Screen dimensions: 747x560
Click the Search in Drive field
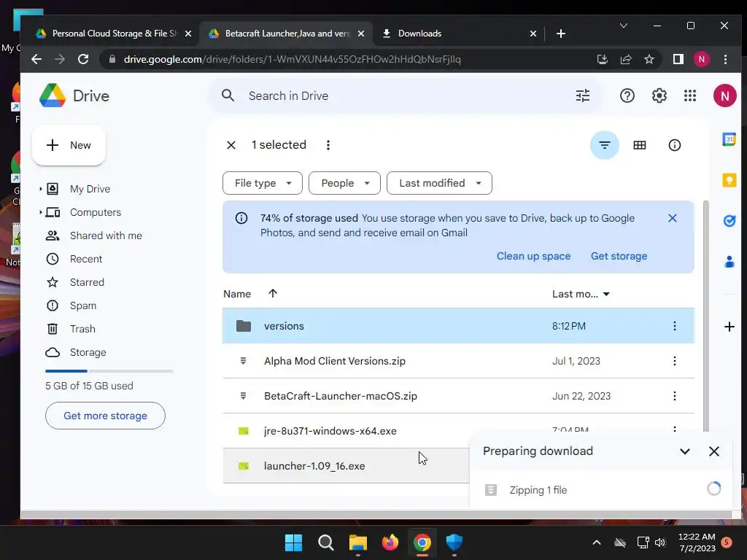click(x=405, y=96)
